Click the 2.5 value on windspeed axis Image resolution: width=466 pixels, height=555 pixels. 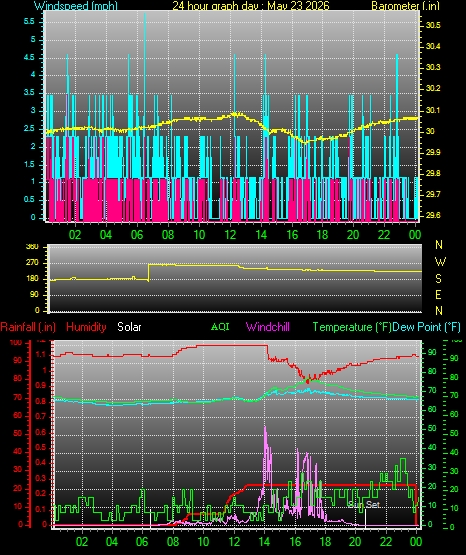pyautogui.click(x=29, y=128)
